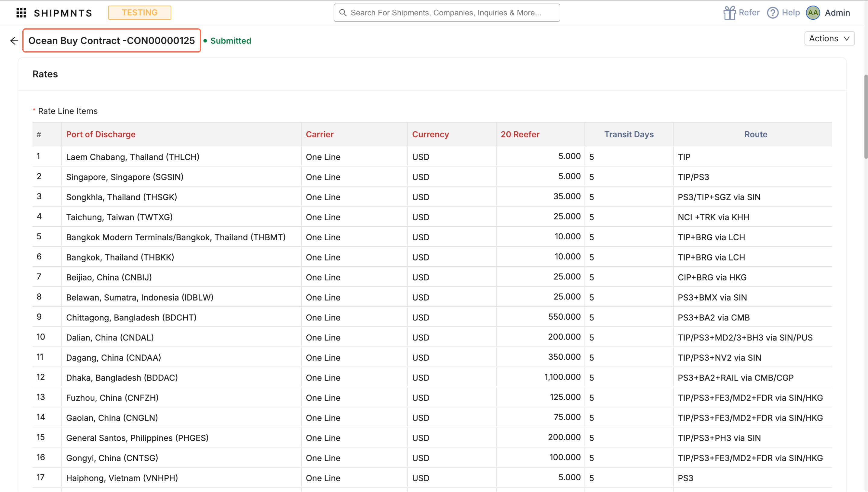Select General Santos, Philippines (PHGES) cell
868x492 pixels.
click(181, 438)
